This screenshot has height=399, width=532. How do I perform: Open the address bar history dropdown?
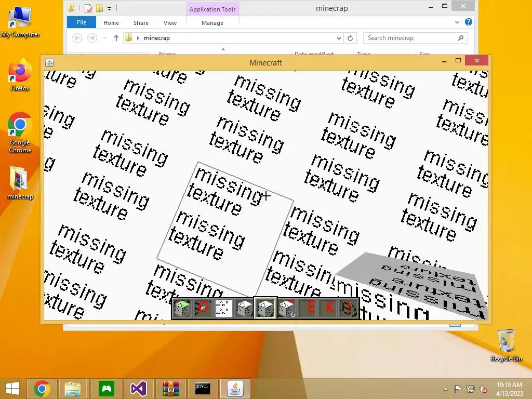click(x=339, y=38)
